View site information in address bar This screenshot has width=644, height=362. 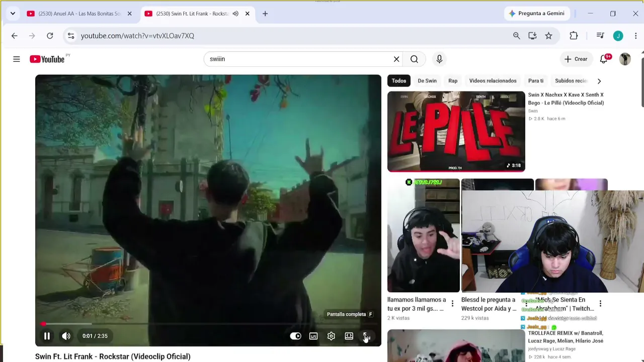[71, 36]
